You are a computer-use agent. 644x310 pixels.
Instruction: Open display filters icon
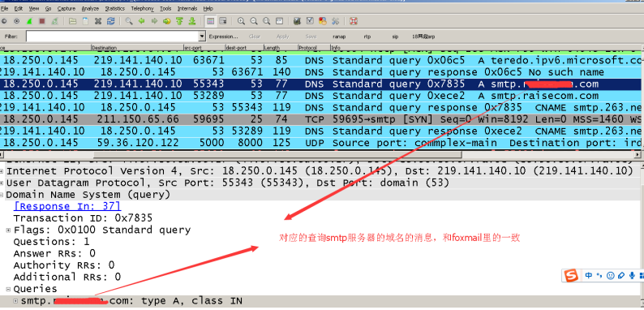[310, 21]
